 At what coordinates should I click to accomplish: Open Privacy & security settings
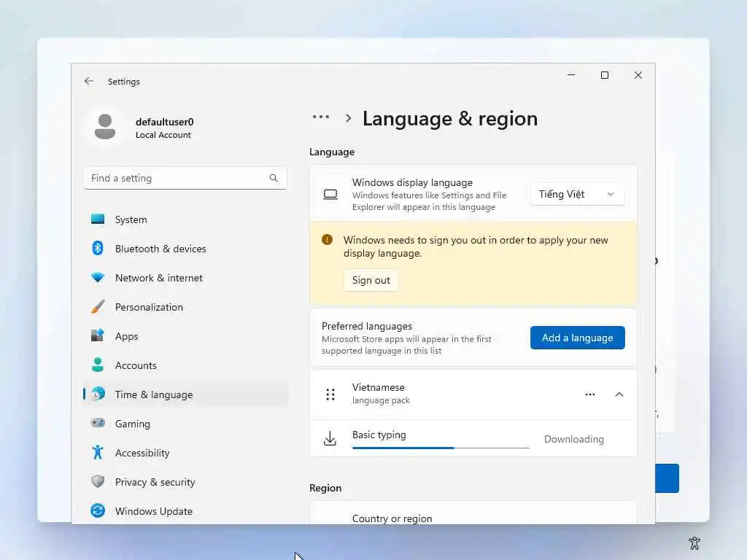pyautogui.click(x=186, y=482)
